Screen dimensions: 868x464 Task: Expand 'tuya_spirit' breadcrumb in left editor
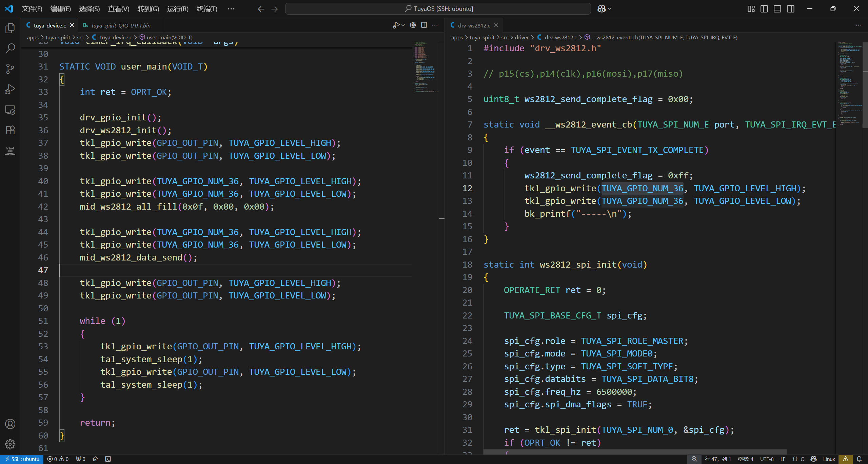point(58,38)
